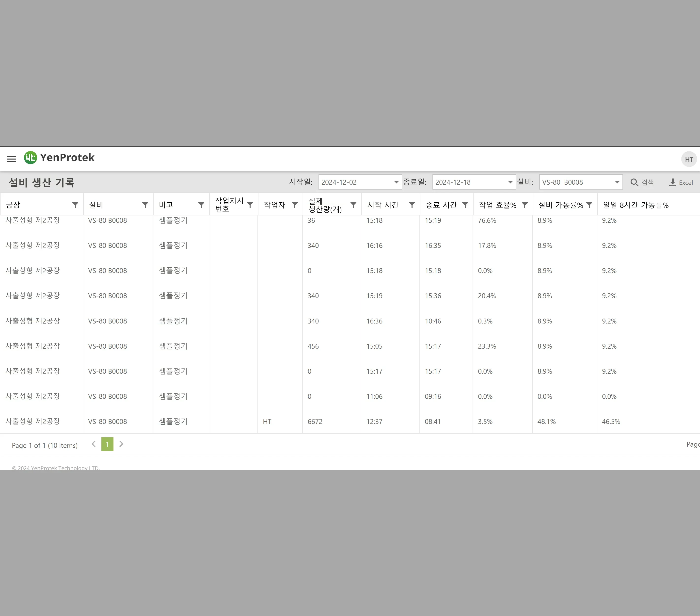
Task: Click work efficiency value 23.3%
Action: (487, 346)
